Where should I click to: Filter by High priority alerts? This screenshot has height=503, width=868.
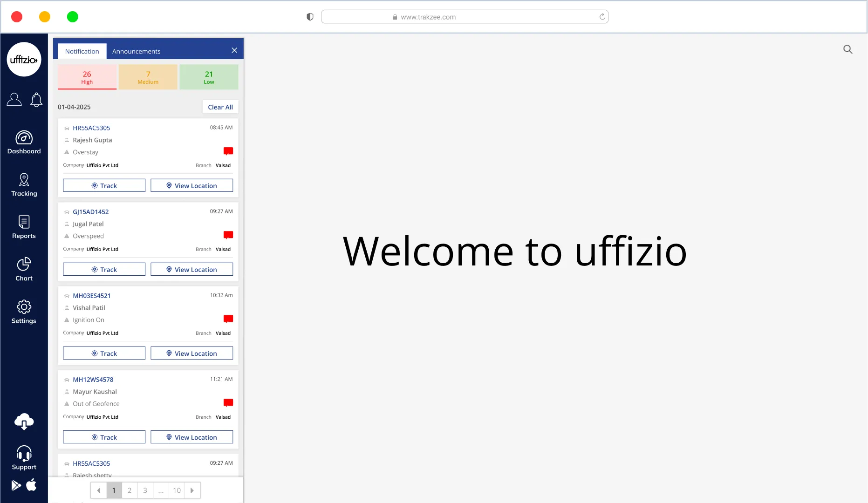(87, 77)
